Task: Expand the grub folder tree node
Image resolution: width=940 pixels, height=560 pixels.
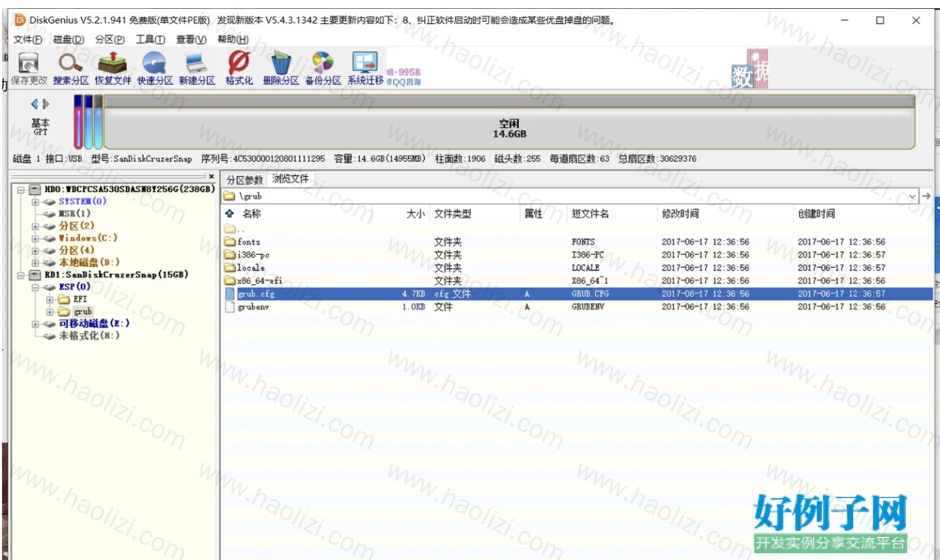Action: [50, 311]
